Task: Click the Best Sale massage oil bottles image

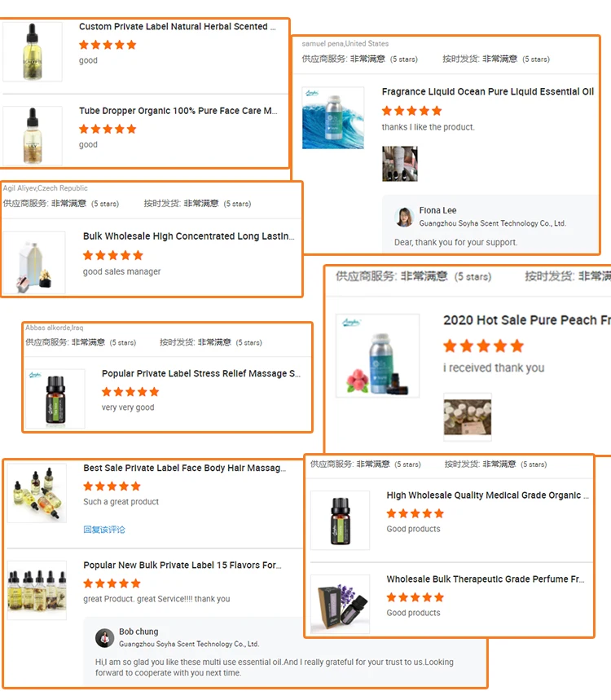Action: (37, 493)
